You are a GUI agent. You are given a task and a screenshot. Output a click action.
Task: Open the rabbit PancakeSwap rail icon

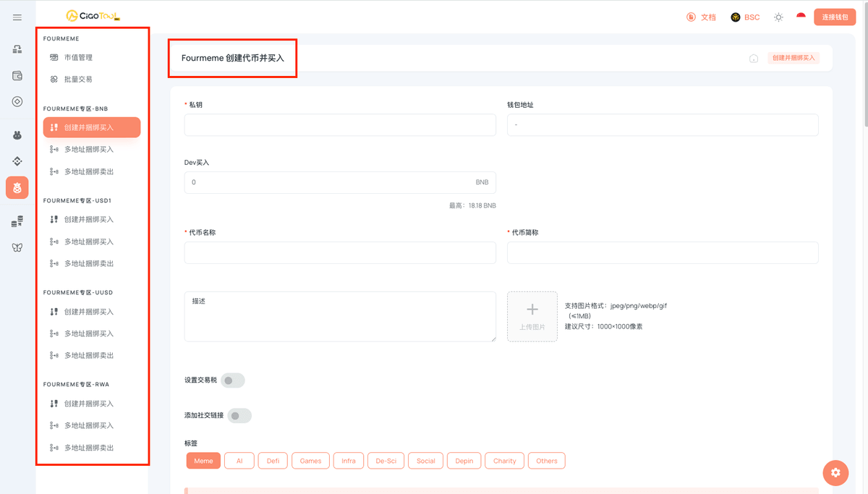(x=17, y=135)
